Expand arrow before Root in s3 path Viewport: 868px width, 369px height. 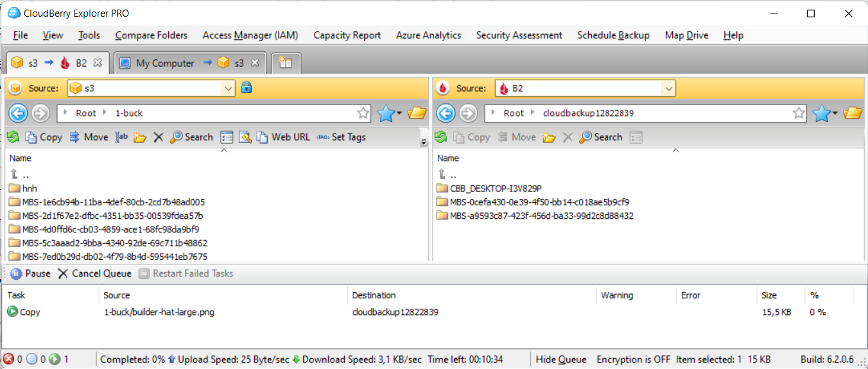click(x=67, y=113)
